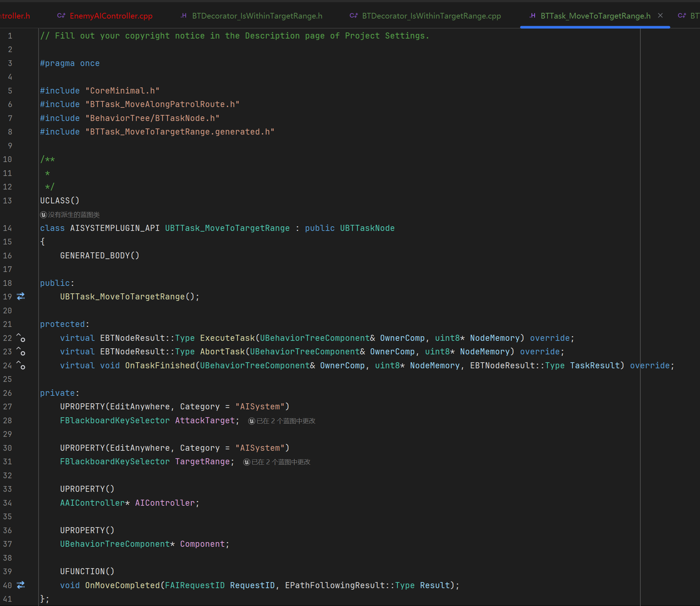
Task: Click the AttackTarget blueprint changes hint link
Action: (286, 421)
